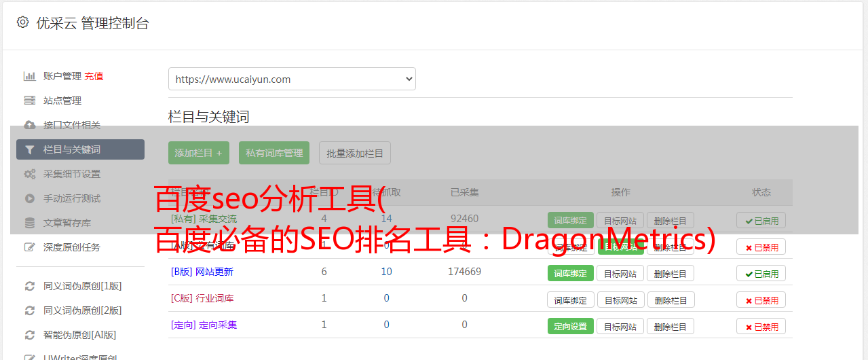Click the server icon for 站点管理
This screenshot has height=360, width=868.
(x=29, y=101)
